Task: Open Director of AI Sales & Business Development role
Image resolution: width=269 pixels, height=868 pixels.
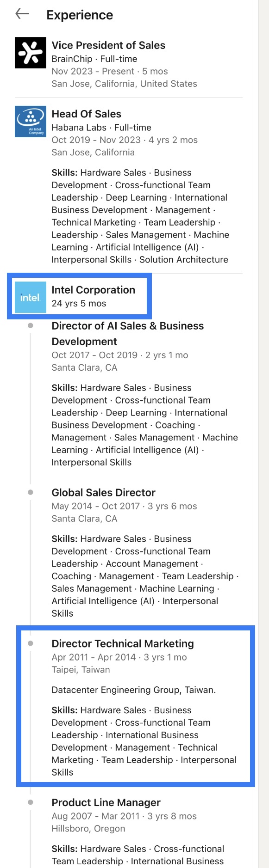Action: pyautogui.click(x=128, y=334)
